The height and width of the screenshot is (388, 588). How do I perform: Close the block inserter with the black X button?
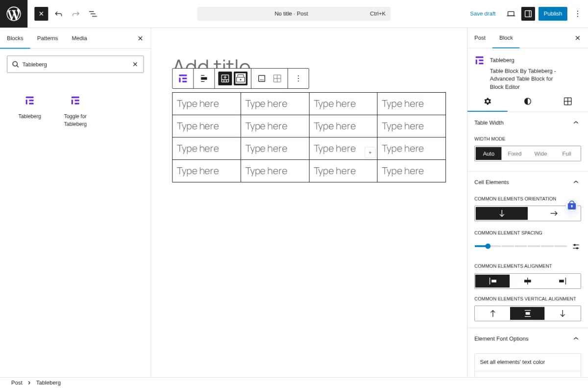point(41,14)
